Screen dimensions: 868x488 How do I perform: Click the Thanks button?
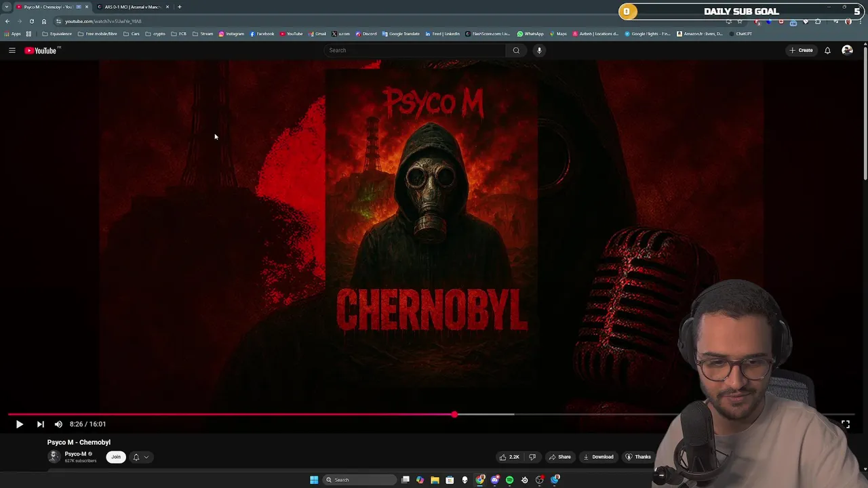pyautogui.click(x=638, y=457)
